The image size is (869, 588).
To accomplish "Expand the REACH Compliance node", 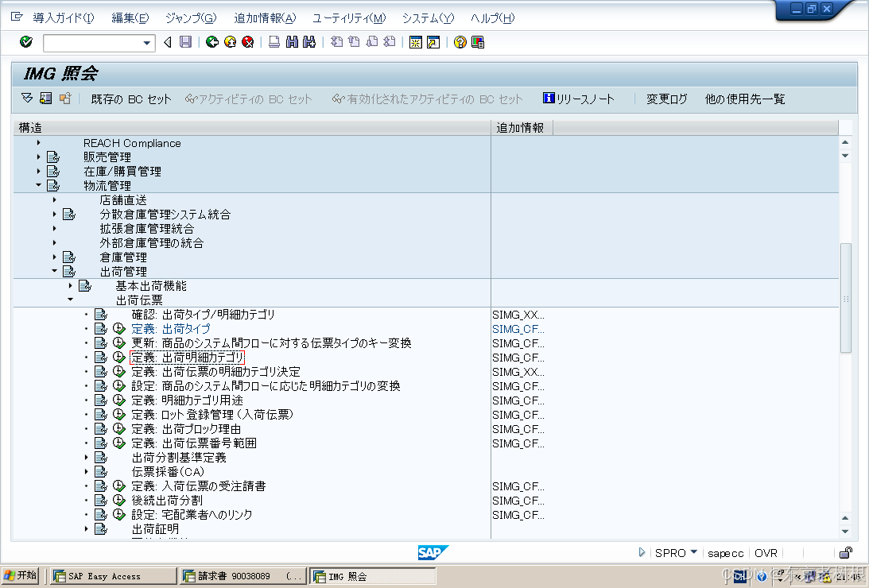I will pyautogui.click(x=38, y=143).
